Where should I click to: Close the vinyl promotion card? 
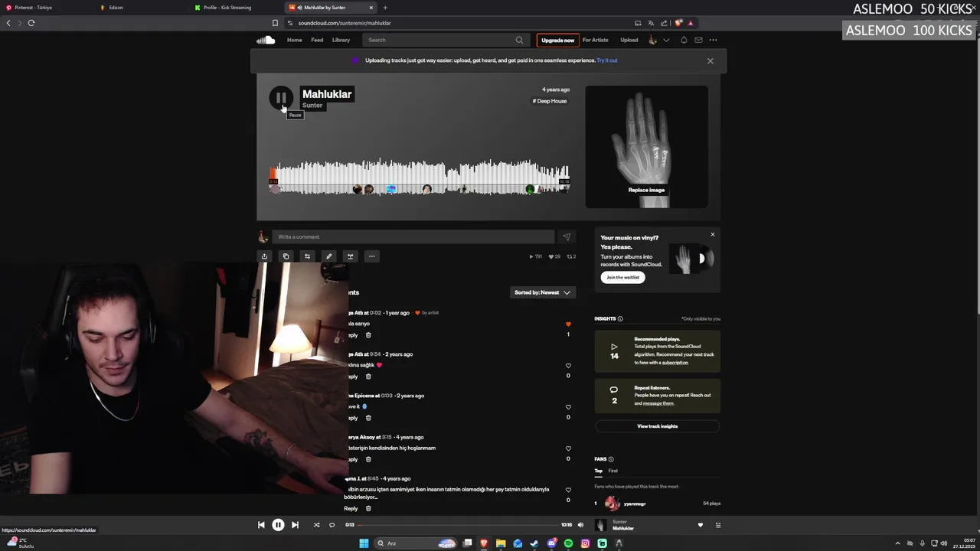pyautogui.click(x=713, y=235)
